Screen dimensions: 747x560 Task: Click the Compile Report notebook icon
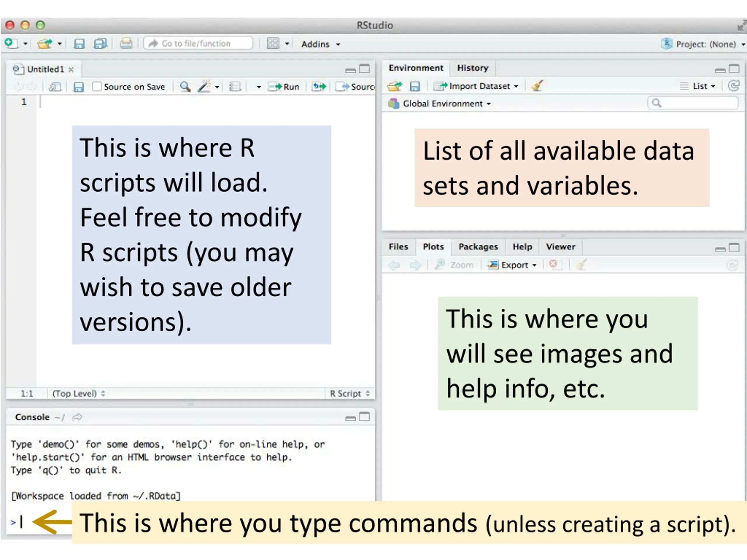(235, 87)
